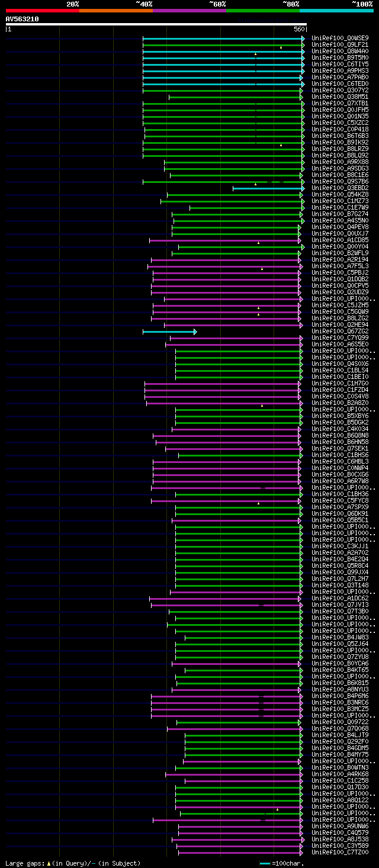Select hit label UniRef100_C5XZC2

point(340,123)
